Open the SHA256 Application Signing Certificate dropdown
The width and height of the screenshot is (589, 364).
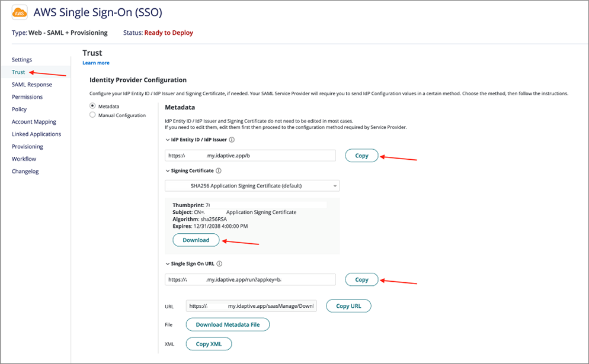click(252, 186)
